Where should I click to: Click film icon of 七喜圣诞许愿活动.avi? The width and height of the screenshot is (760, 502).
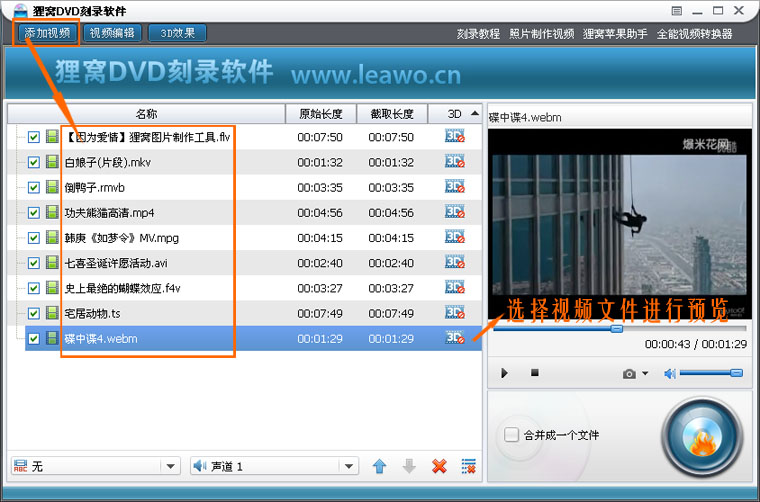tap(52, 263)
